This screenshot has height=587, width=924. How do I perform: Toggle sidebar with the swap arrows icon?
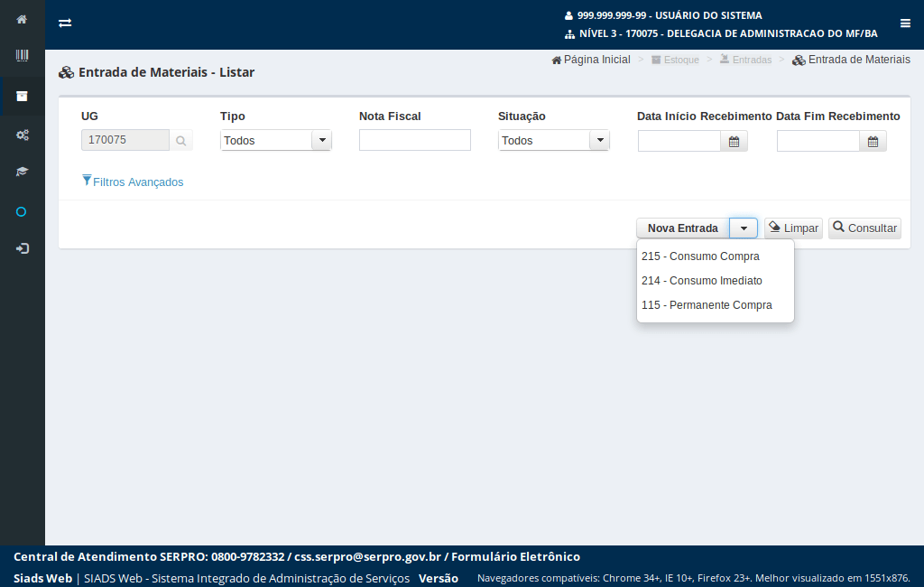[65, 23]
